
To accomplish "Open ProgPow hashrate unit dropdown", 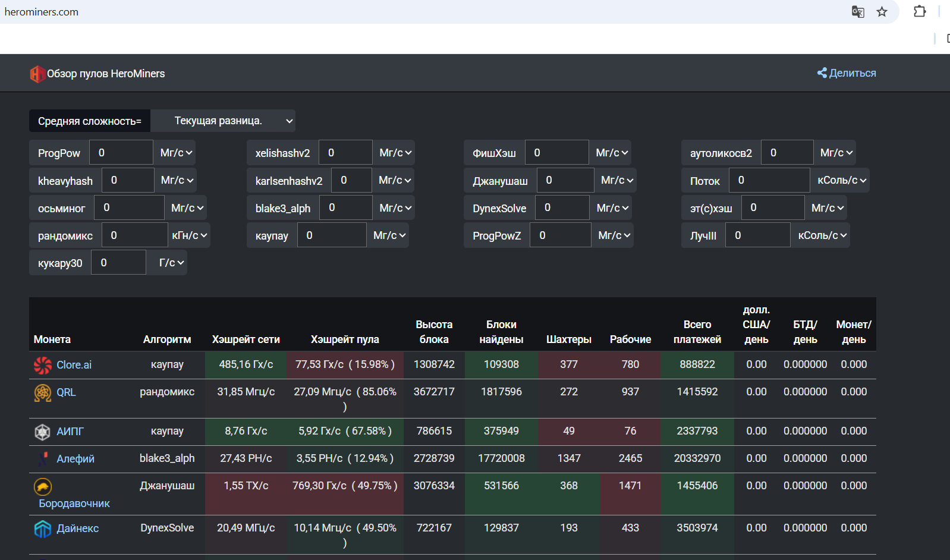I will (x=175, y=153).
